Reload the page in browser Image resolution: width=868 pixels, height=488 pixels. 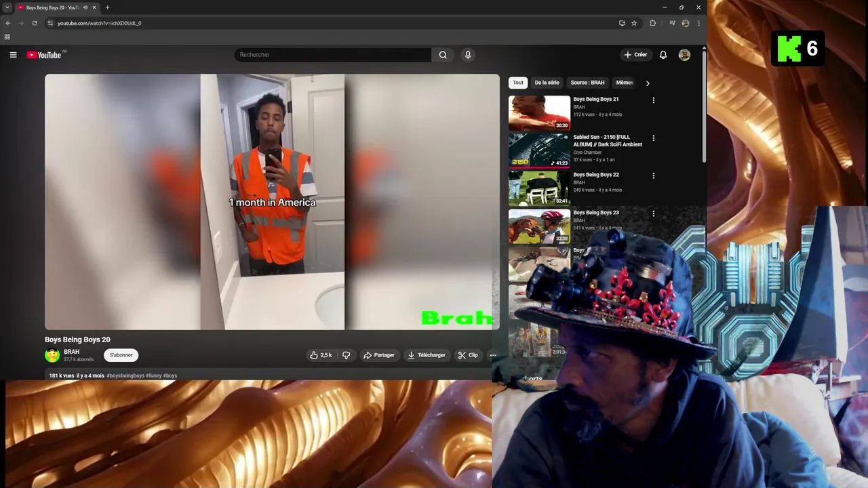(x=35, y=23)
